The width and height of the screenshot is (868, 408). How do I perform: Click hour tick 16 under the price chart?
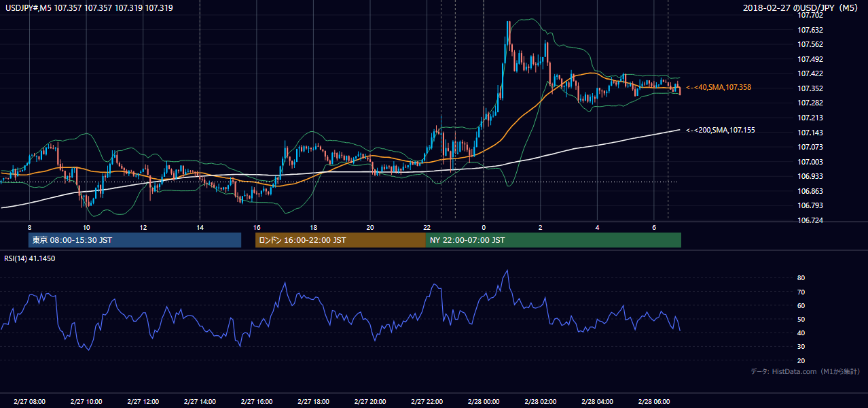click(x=256, y=227)
